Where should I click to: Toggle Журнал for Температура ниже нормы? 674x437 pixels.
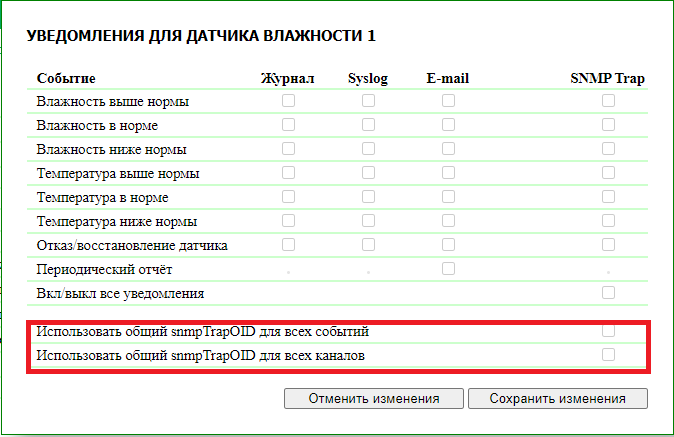click(288, 221)
